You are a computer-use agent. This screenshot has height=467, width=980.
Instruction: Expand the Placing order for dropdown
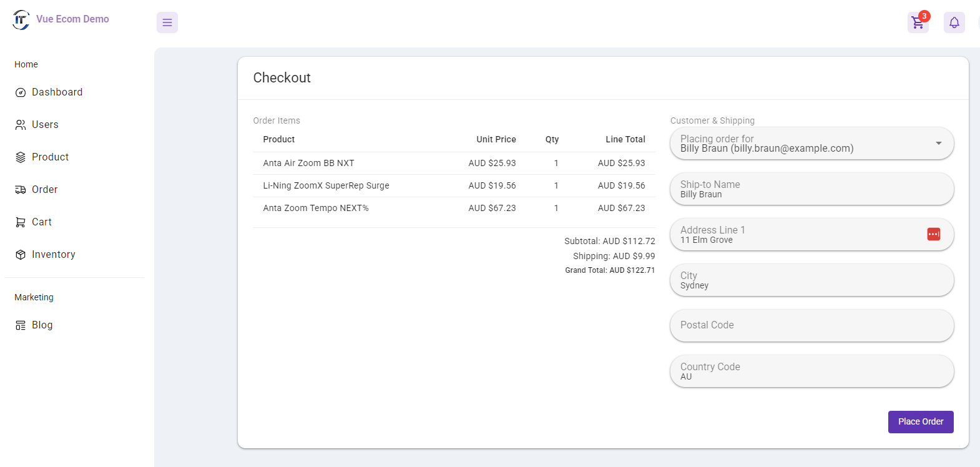click(x=938, y=144)
